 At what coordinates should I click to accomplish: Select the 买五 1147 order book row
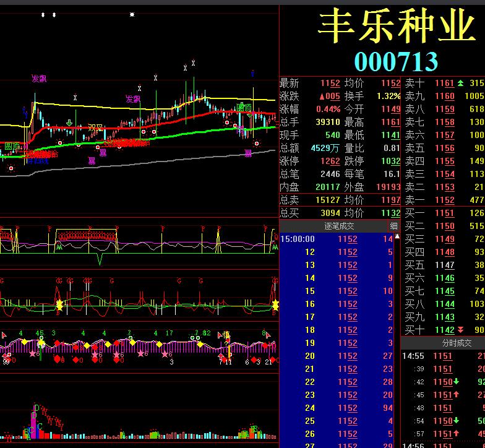click(443, 265)
